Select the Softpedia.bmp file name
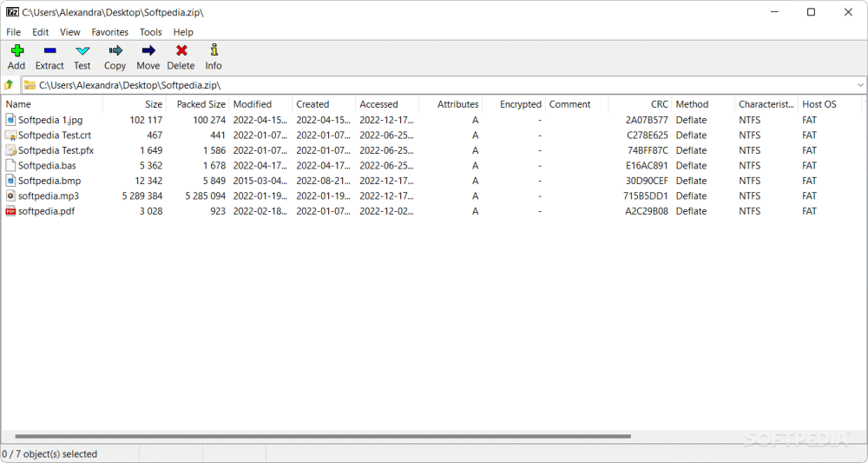Screen dimensions: 868x463 pos(49,181)
